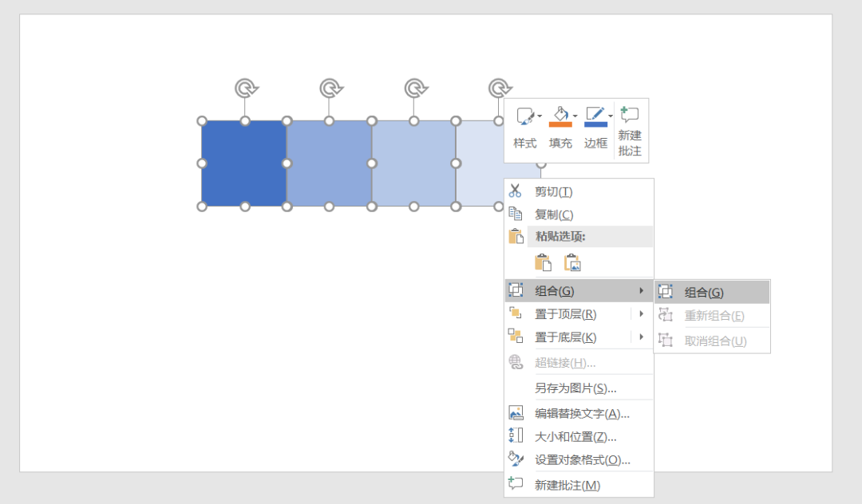Click the rotation handle above the fourth square
Screen dimensions: 862x504
tap(499, 89)
